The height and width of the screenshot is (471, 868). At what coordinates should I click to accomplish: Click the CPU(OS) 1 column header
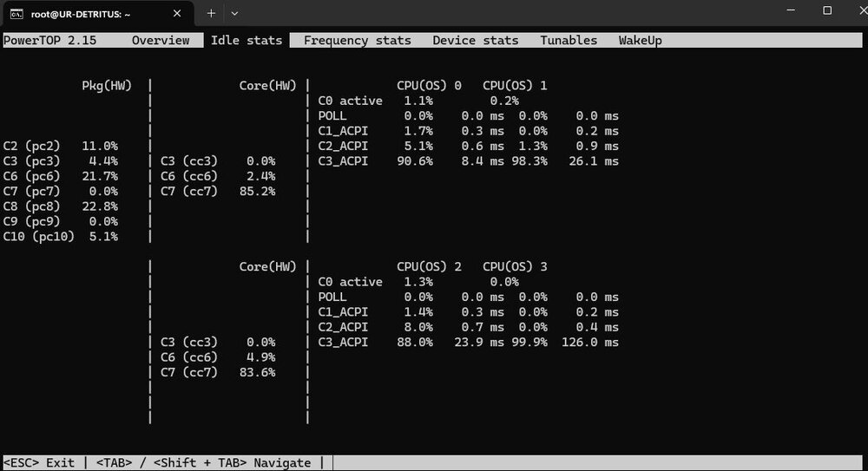[x=515, y=86]
